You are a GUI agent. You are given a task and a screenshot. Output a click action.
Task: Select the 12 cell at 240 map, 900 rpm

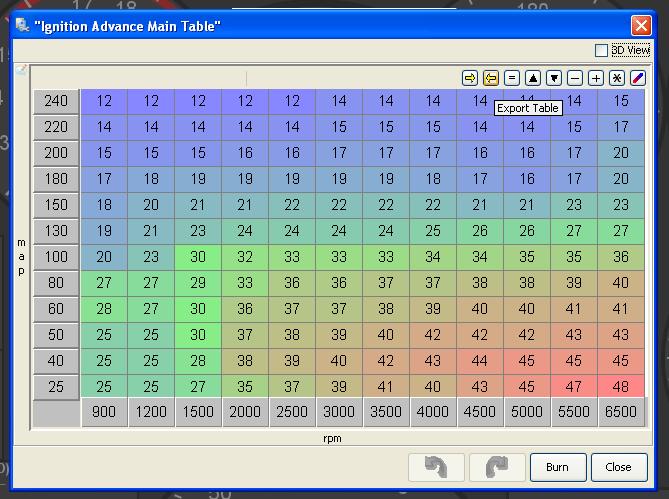tap(104, 101)
